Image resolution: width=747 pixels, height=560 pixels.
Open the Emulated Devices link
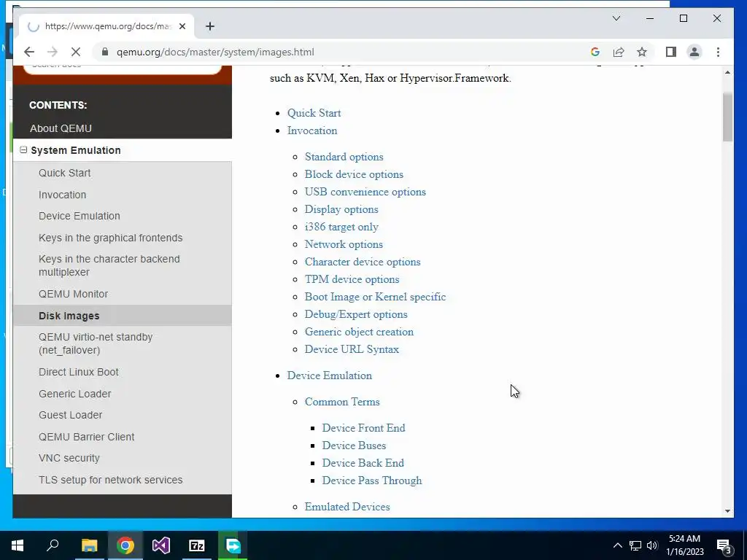(x=347, y=507)
